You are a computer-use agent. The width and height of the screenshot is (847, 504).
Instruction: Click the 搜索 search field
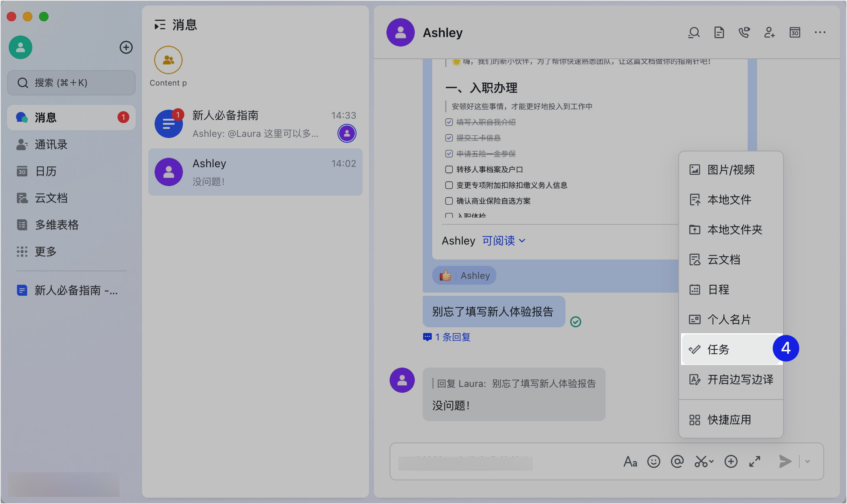pyautogui.click(x=71, y=83)
